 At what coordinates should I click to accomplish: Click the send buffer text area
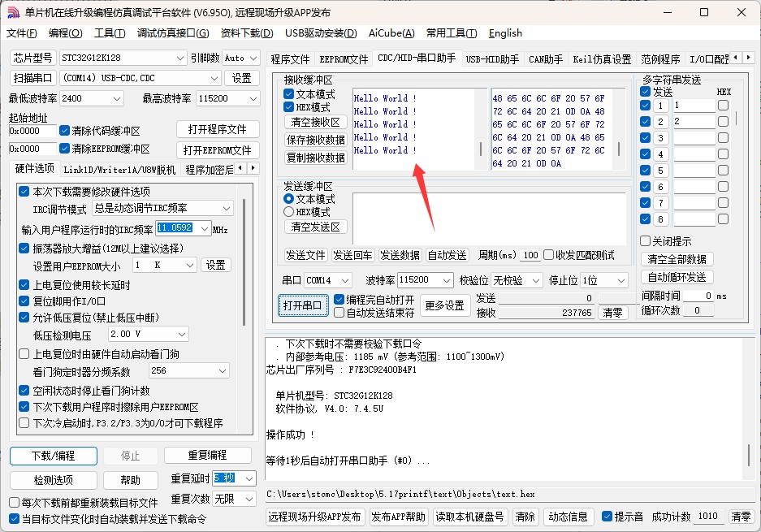pyautogui.click(x=489, y=218)
